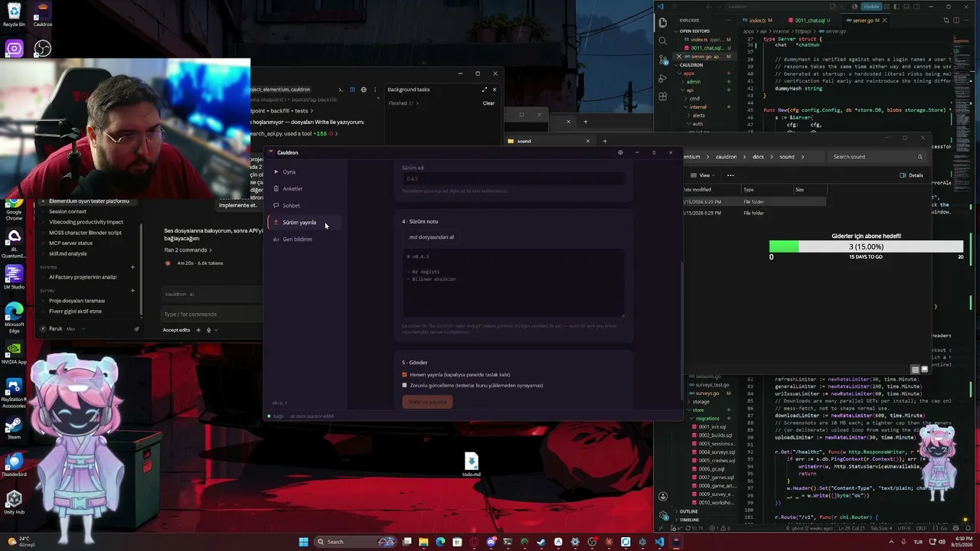Click the '.md dosyasından al' button
The image size is (980, 551).
pyautogui.click(x=431, y=237)
